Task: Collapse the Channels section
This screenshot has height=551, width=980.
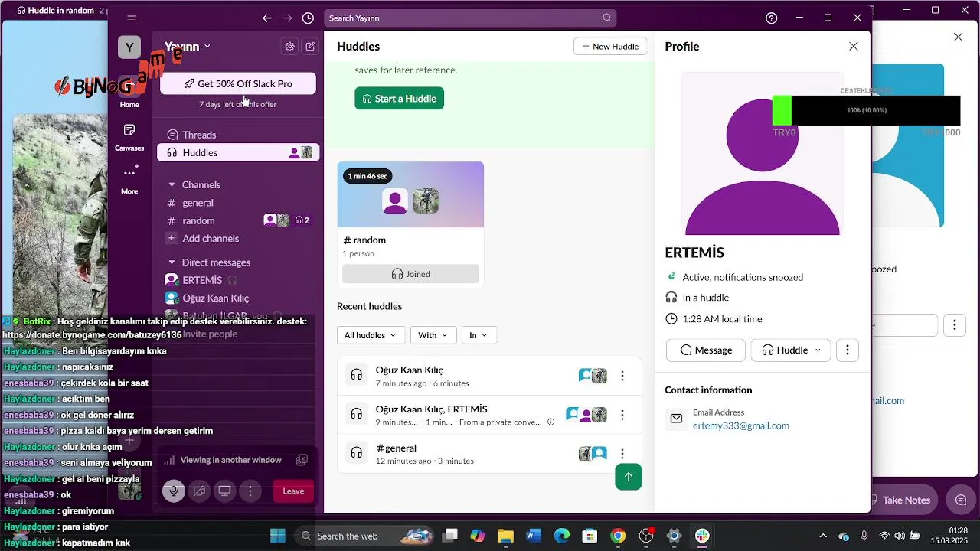Action: coord(171,184)
